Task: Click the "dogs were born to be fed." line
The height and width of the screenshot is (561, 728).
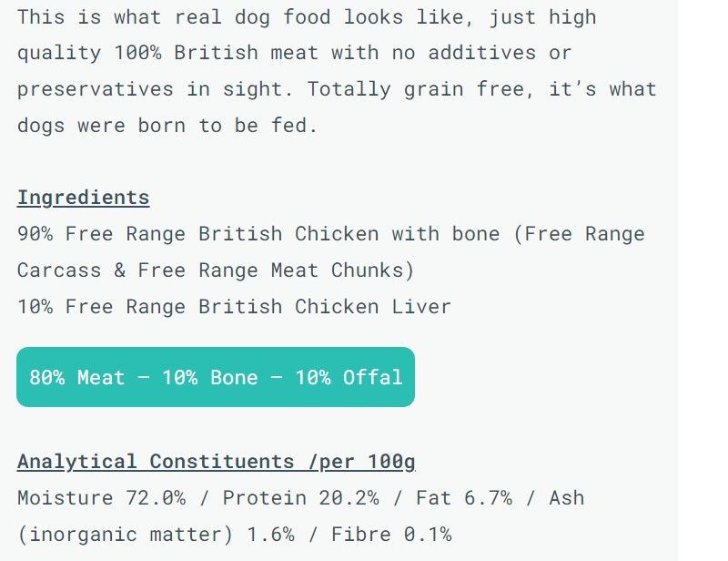Action: (167, 126)
